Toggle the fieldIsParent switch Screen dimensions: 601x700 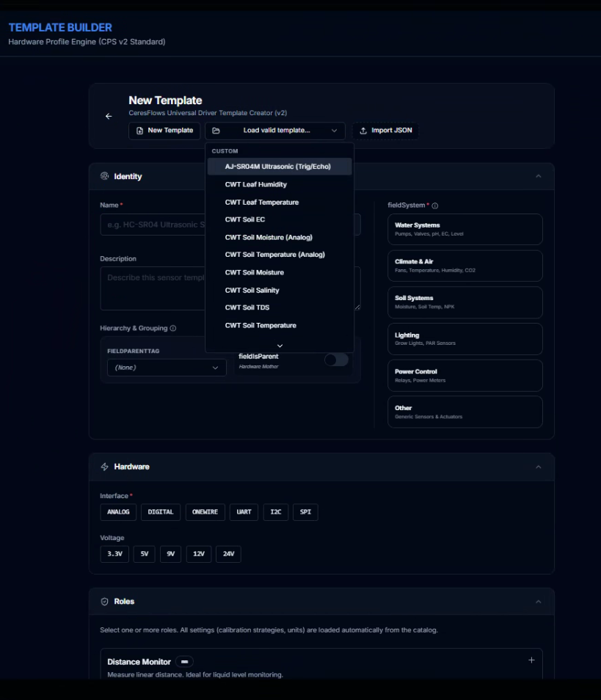(336, 360)
